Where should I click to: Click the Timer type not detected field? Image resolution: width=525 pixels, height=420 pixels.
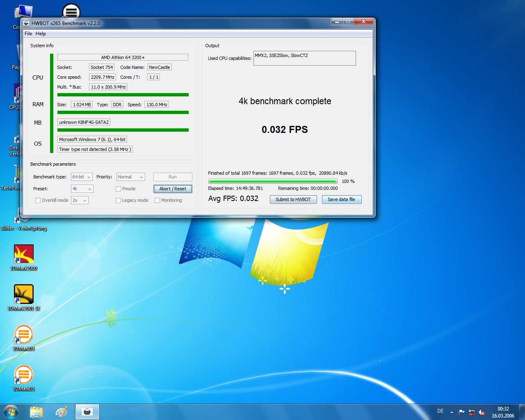(95, 149)
